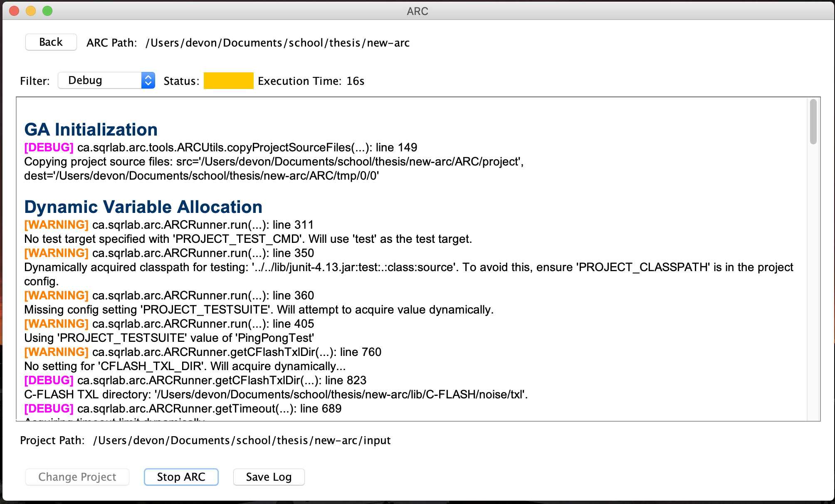Screen dimensions: 835x504
Task: Click Save Log button
Action: [x=269, y=477]
